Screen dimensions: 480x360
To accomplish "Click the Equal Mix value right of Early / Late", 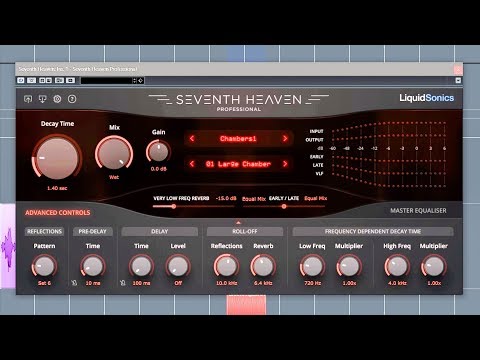I will pos(315,198).
